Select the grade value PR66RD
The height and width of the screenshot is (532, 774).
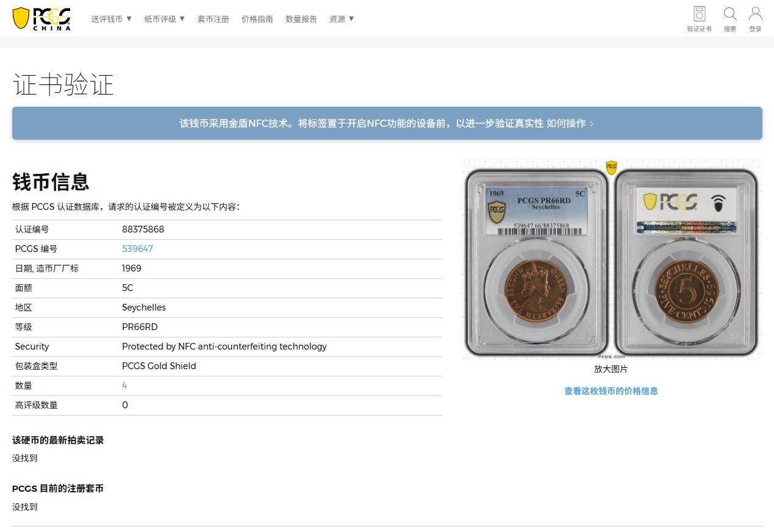click(x=140, y=327)
